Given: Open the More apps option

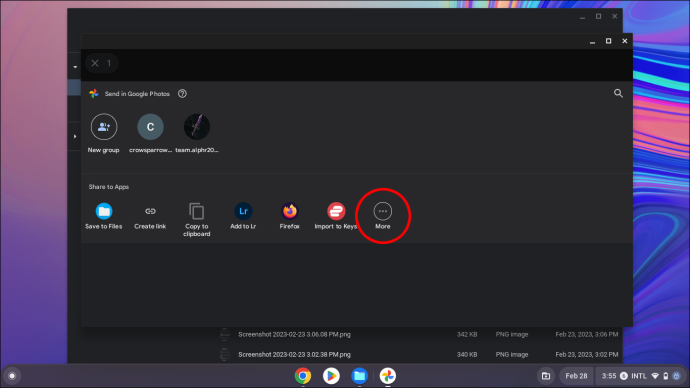Looking at the screenshot, I should [382, 216].
